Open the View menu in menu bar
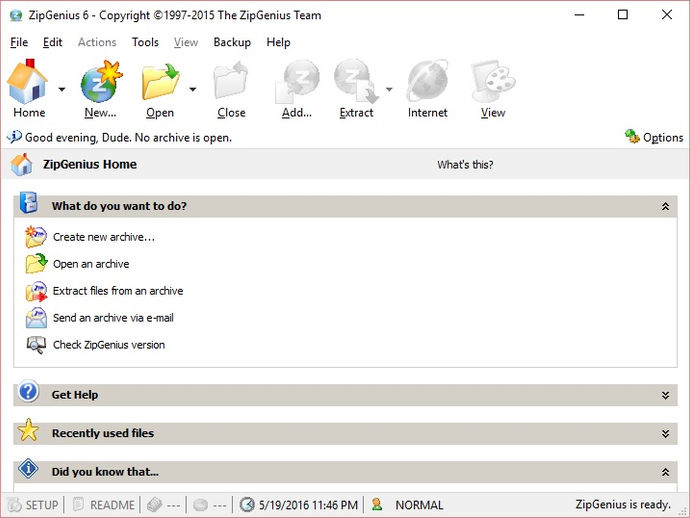 click(186, 42)
